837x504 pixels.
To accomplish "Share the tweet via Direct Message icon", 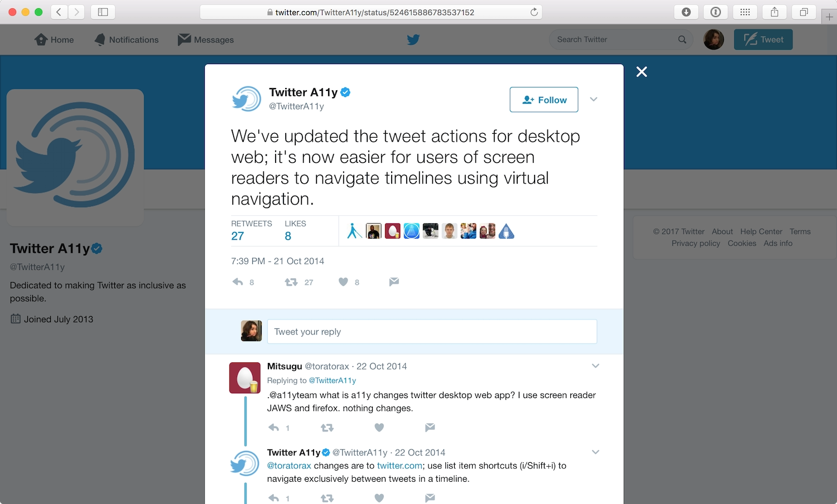I will (394, 282).
